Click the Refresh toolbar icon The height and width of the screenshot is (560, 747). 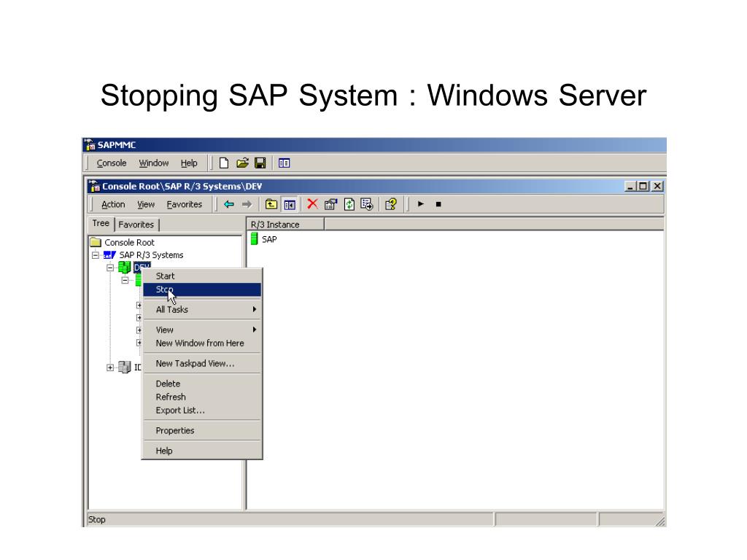tap(349, 204)
